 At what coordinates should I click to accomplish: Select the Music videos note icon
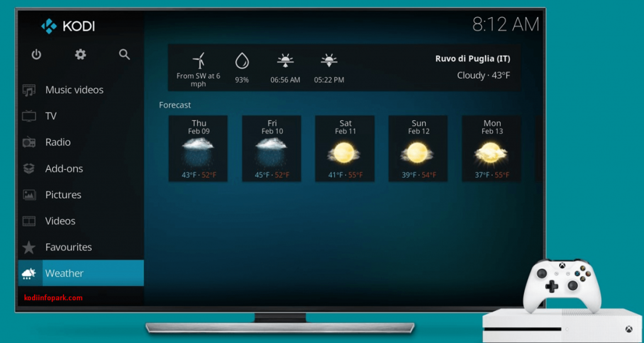[29, 89]
